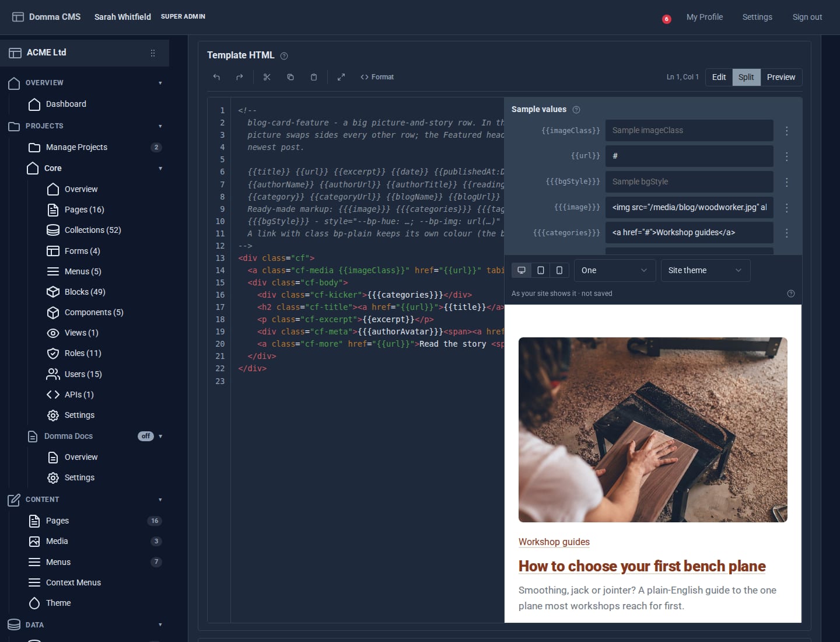Viewport: 840px width, 642px height.
Task: Click the ACME Ltd drag handle
Action: pos(153,53)
